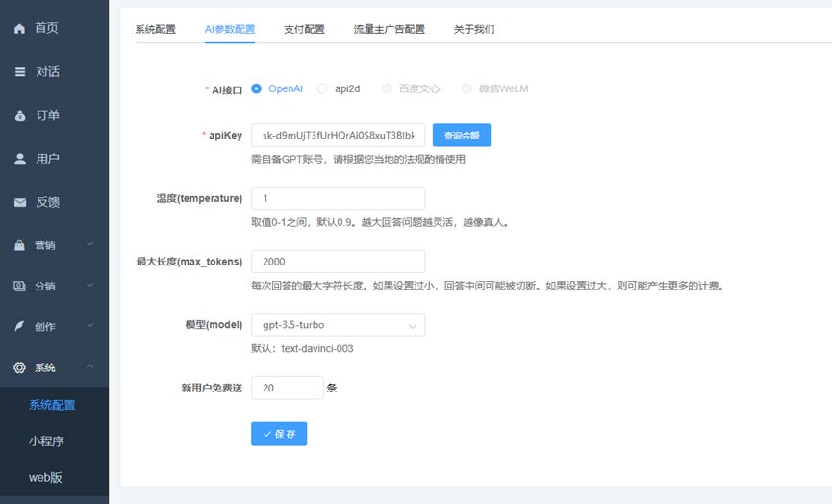Select the 百度文心 radio option

coord(387,88)
